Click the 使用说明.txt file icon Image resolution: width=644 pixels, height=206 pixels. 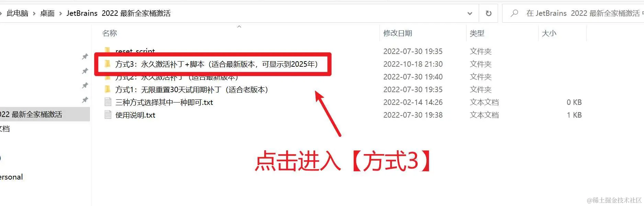(x=108, y=115)
